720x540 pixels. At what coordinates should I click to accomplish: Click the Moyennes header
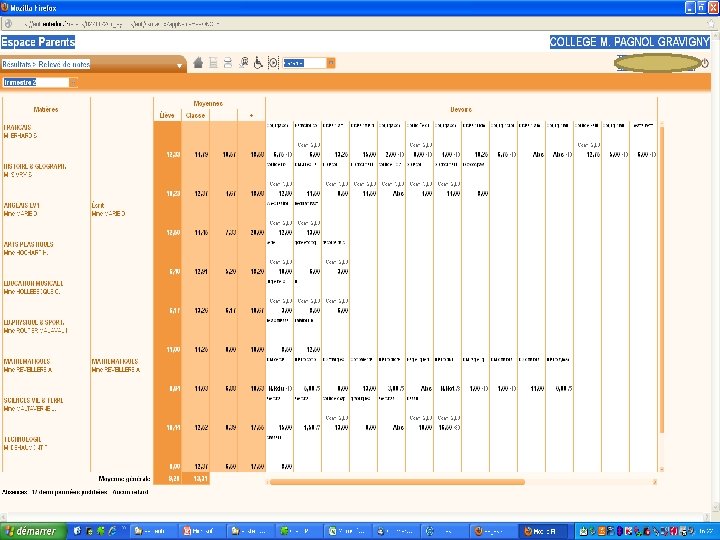pyautogui.click(x=208, y=103)
